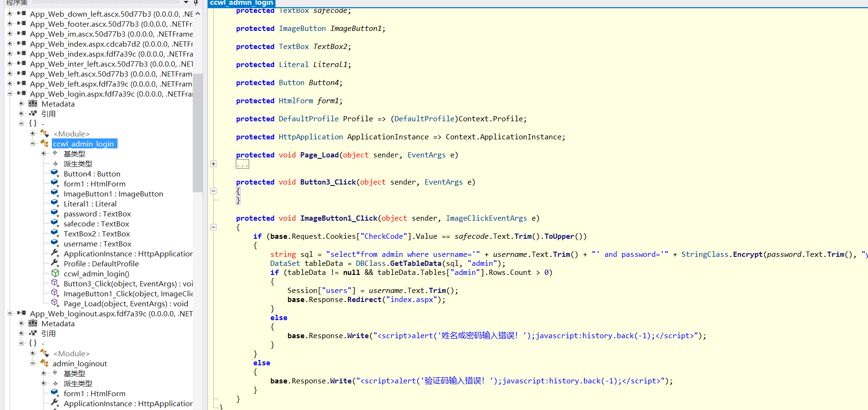Expand the collapsed Page_Load code block
Viewport: 868px width, 410px height.
coord(214,164)
